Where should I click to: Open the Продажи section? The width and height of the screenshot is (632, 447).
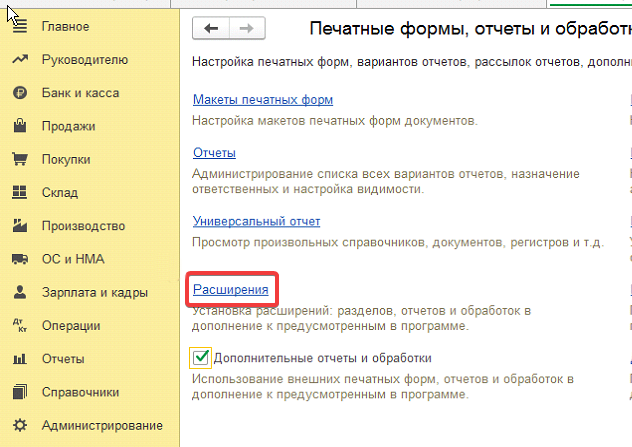[x=69, y=126]
